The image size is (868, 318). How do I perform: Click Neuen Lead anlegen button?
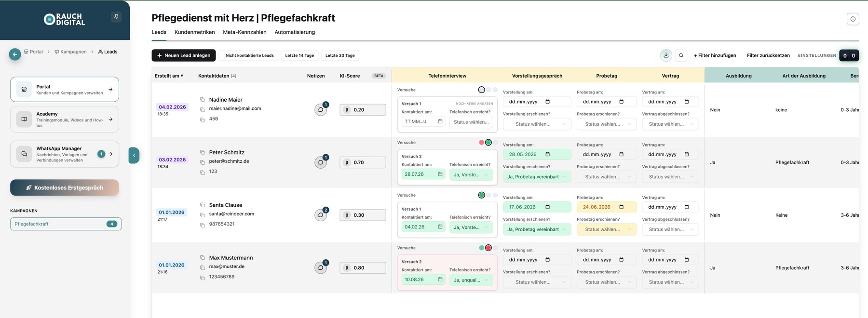pyautogui.click(x=184, y=55)
